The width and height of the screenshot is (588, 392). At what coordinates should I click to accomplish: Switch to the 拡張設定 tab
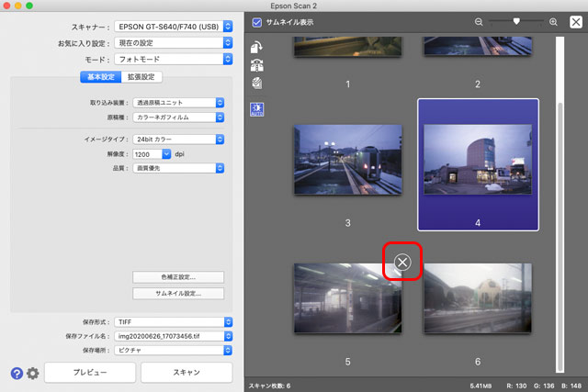[140, 77]
